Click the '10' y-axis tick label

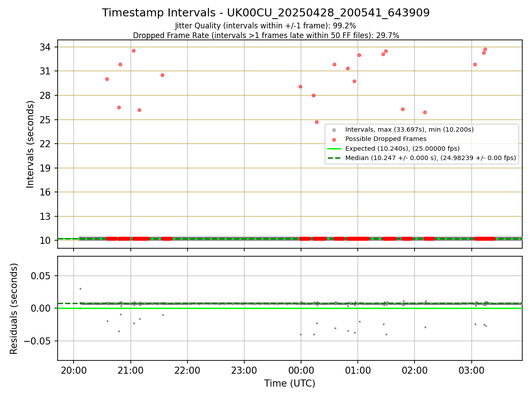[x=46, y=240]
